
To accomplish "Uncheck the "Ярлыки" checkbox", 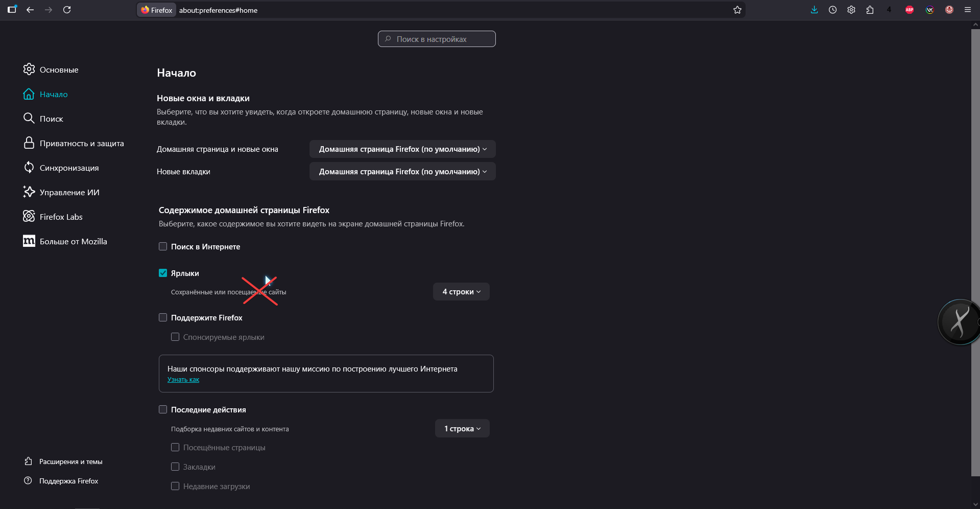I will [163, 273].
